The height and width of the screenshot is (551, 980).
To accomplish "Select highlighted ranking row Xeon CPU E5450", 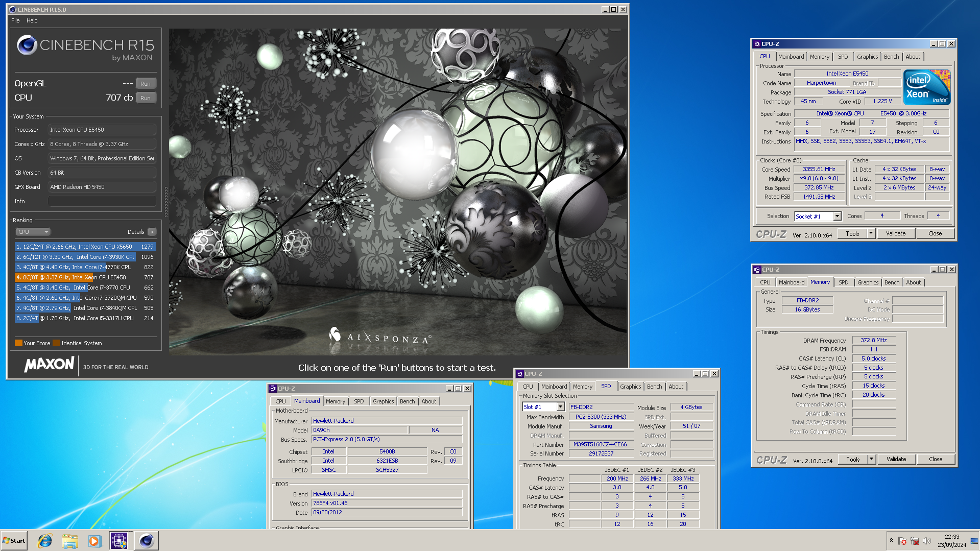I will click(x=85, y=277).
